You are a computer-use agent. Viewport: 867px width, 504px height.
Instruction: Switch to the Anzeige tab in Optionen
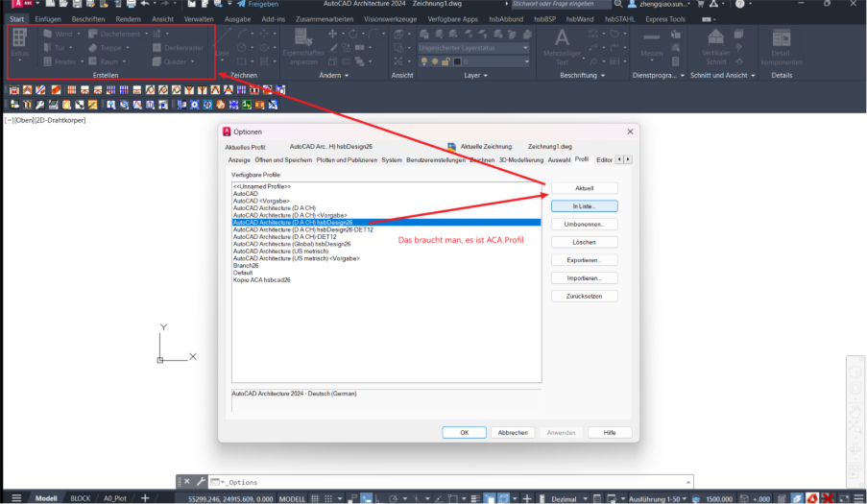pyautogui.click(x=239, y=159)
